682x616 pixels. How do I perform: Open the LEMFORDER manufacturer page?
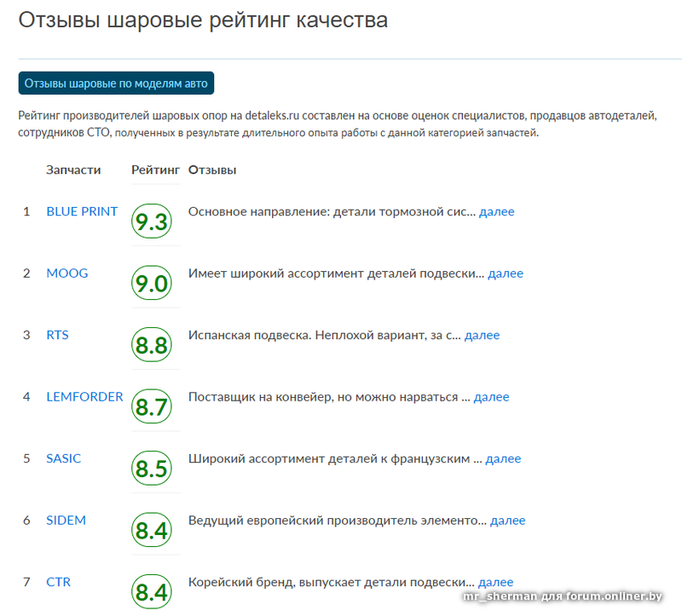[x=85, y=396]
